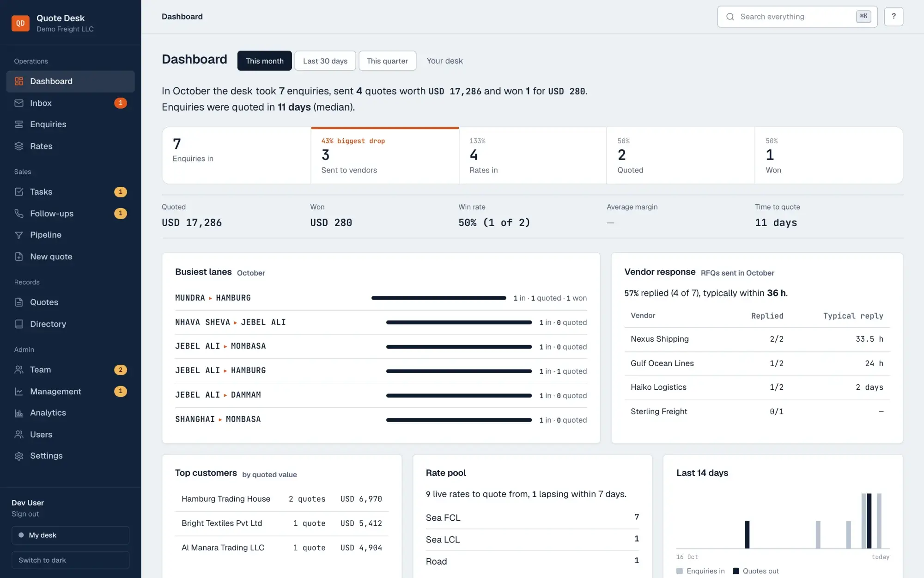Select the Gulf Ocean Lines row
This screenshot has width=924, height=578.
coord(757,363)
